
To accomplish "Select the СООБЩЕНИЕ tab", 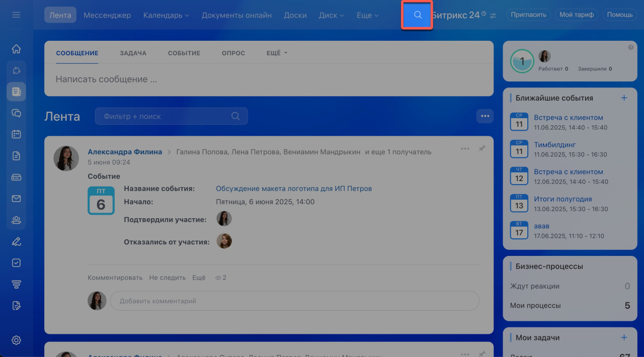I will pyautogui.click(x=77, y=53).
